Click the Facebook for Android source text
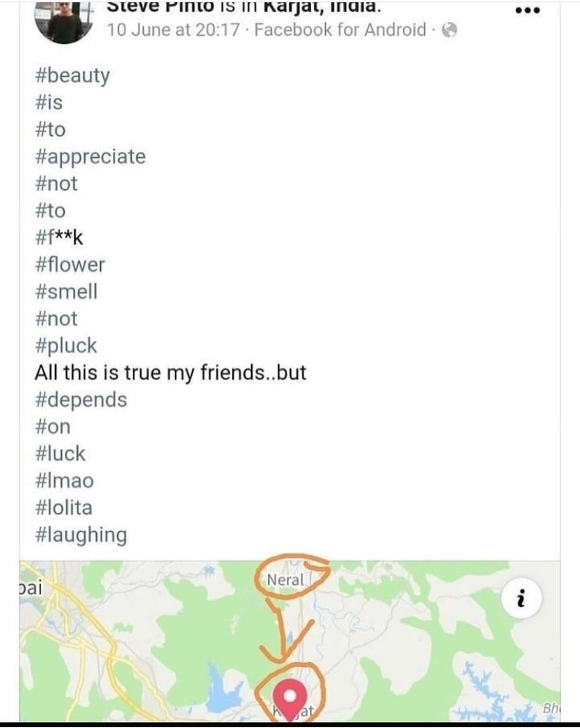580x728 pixels. (x=340, y=30)
